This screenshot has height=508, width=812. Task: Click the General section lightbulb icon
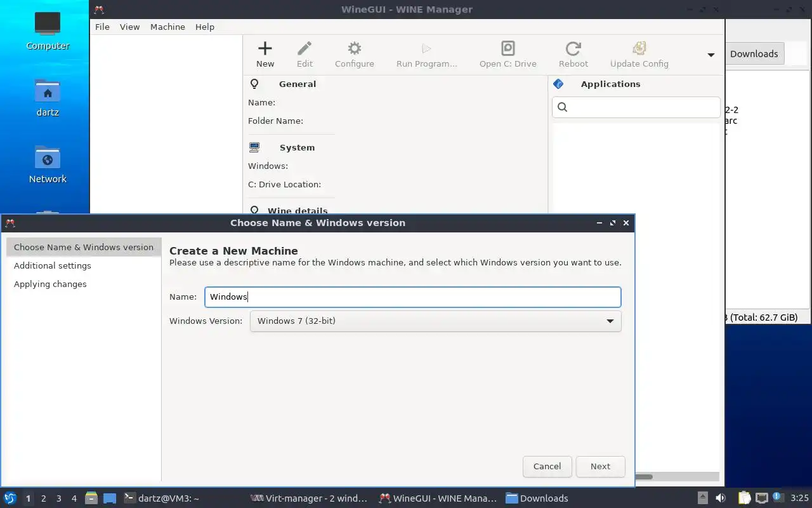pyautogui.click(x=254, y=84)
